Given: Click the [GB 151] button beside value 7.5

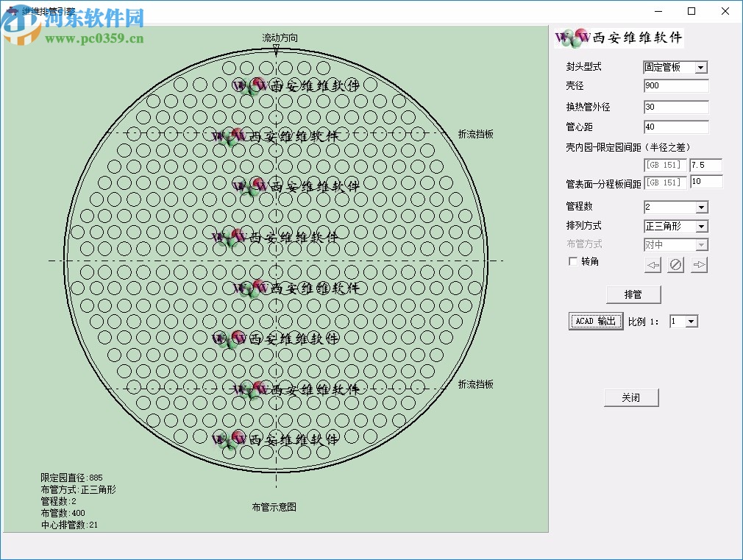Looking at the screenshot, I should (664, 165).
